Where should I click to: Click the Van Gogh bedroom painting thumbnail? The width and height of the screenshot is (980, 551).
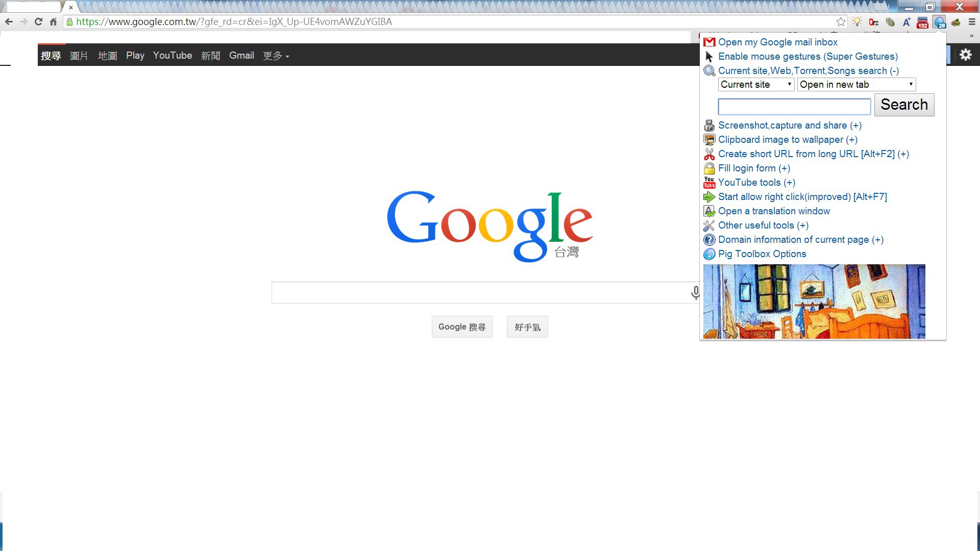click(x=814, y=302)
